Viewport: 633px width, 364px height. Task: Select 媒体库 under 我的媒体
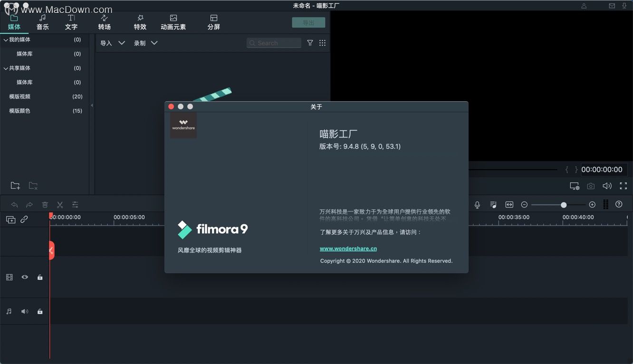25,54
